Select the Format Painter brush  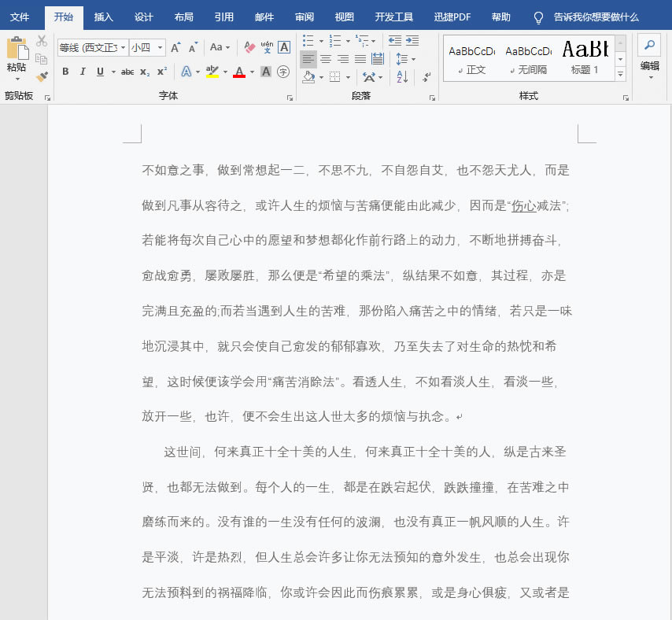(x=42, y=77)
